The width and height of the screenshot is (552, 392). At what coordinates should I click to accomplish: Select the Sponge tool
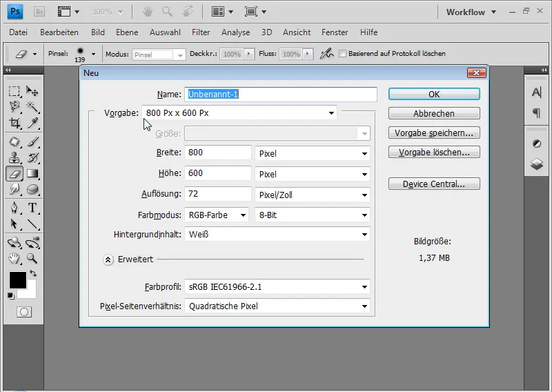pyautogui.click(x=32, y=189)
